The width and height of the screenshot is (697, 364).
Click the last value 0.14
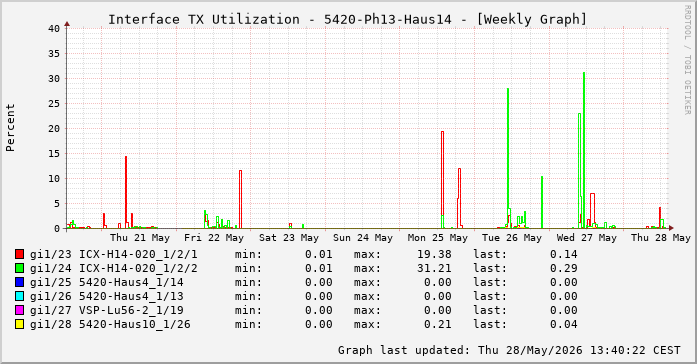[564, 254]
